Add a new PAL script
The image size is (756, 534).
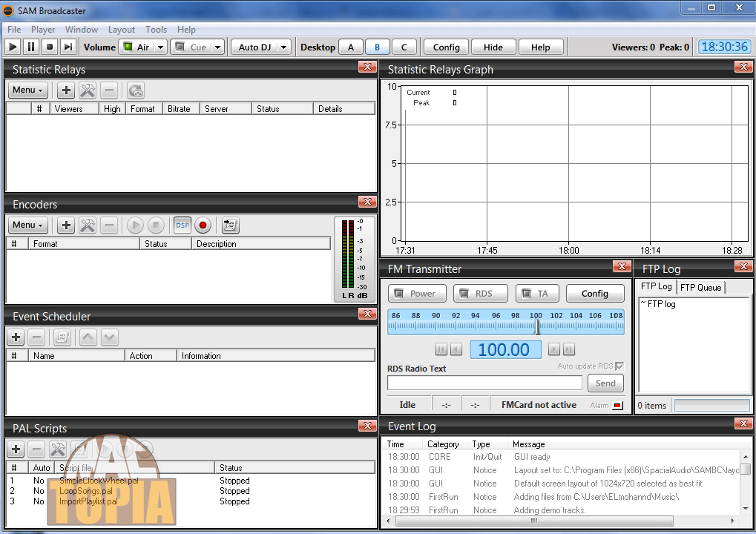[x=16, y=449]
